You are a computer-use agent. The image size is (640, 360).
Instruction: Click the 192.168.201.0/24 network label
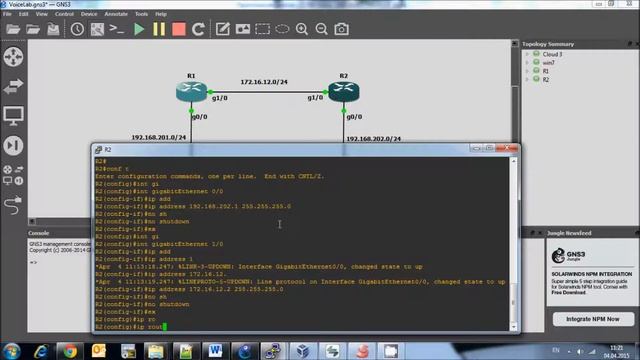(159, 138)
